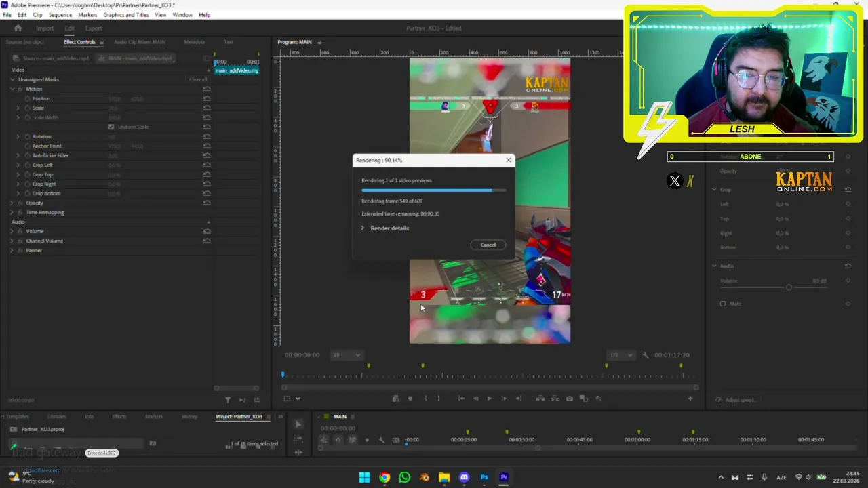The image size is (868, 488).
Task: Select the Ripple Edit tool
Action: pos(298,453)
